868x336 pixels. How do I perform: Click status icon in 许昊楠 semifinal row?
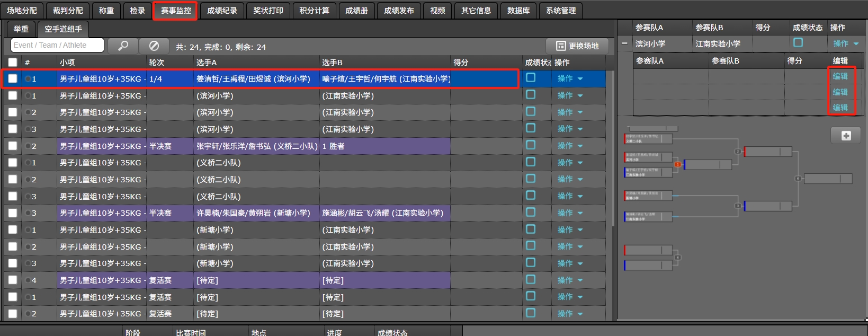coord(531,213)
